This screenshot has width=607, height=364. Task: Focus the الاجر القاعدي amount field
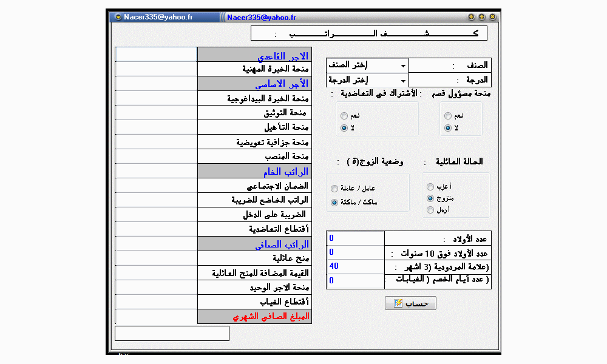(x=156, y=54)
